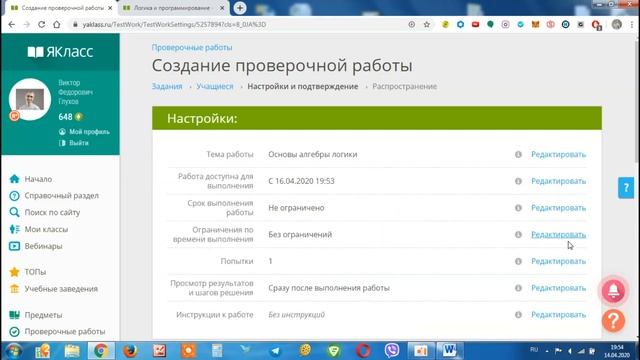This screenshot has height=360, width=640.
Task: Open the browser home page
Action: tap(57, 24)
